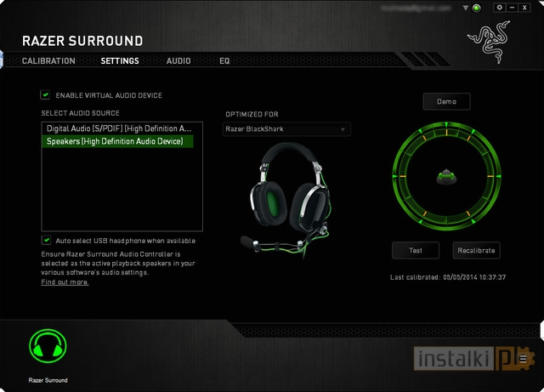
Task: Click the Last calibrated timestamp text
Action: coord(448,277)
